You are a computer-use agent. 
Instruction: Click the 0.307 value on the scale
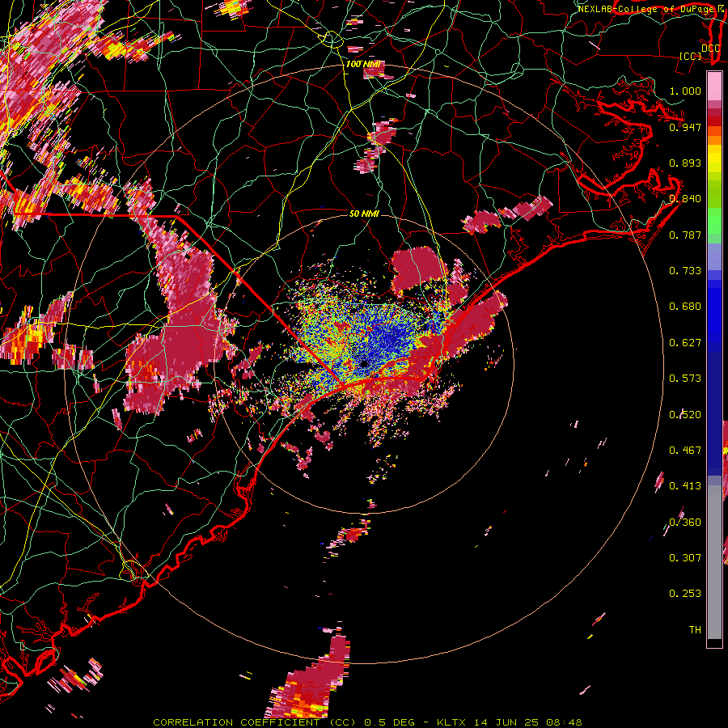[685, 558]
